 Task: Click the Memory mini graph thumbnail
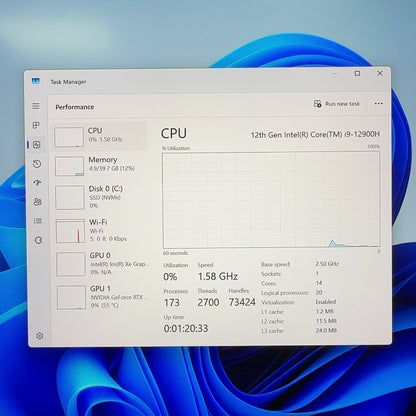click(x=69, y=166)
